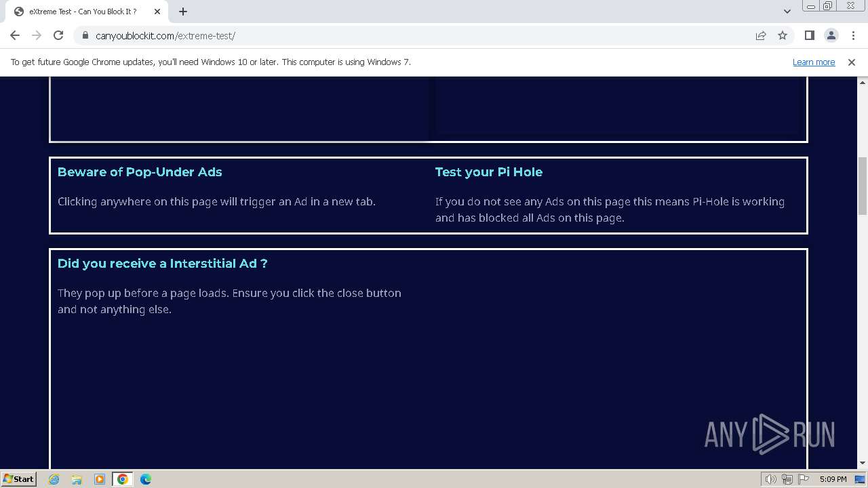Open the Chrome side panel
Viewport: 868px width, 488px height.
coord(809,35)
